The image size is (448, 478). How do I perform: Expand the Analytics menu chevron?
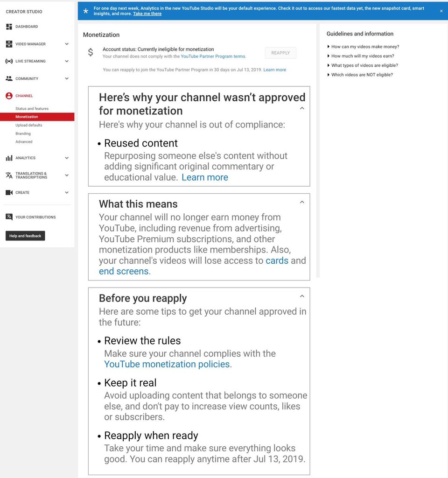[67, 158]
